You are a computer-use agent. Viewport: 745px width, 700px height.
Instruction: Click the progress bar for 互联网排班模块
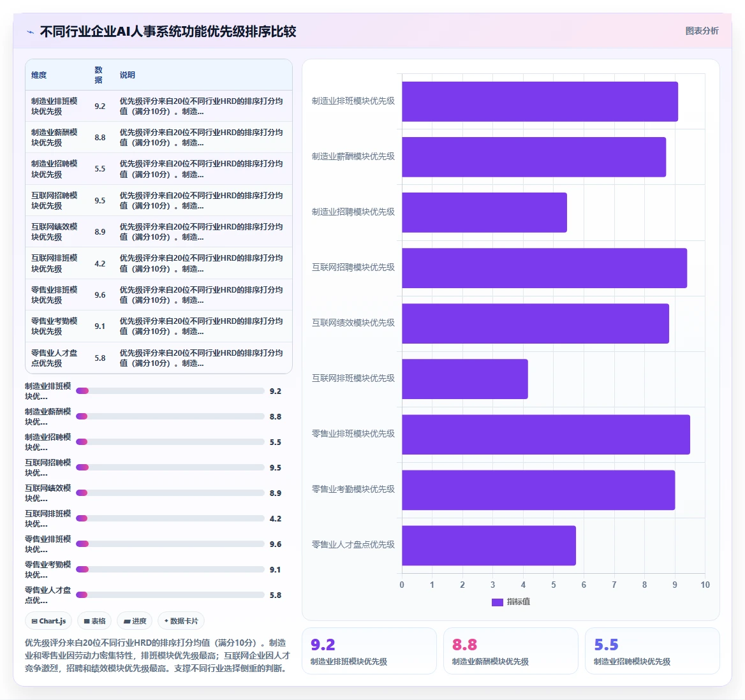(170, 518)
